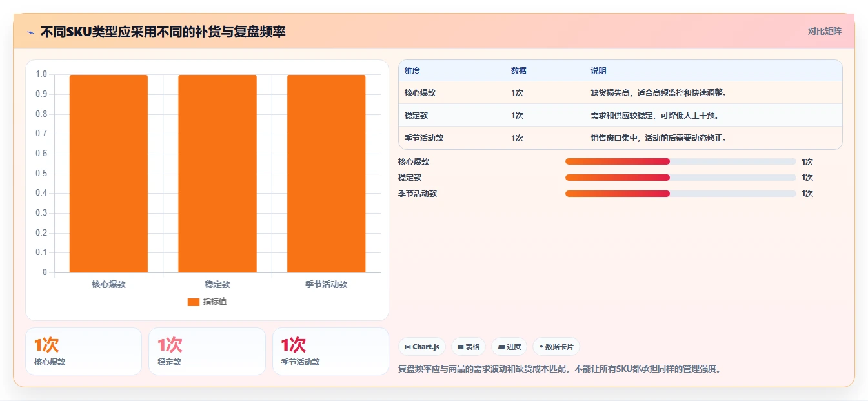Click the text 缺货损失高，适合高频监控和快速调整。
This screenshot has height=401, width=868.
point(659,93)
